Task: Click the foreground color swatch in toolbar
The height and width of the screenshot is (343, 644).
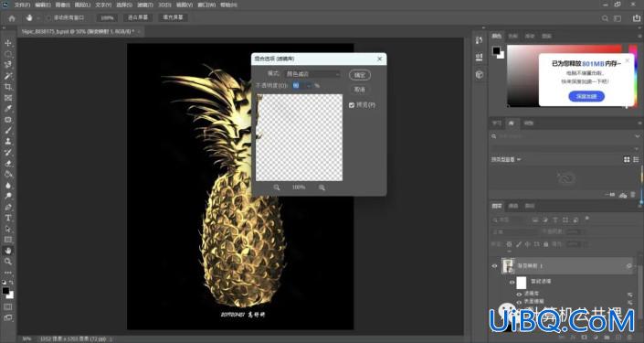Action: click(5, 290)
